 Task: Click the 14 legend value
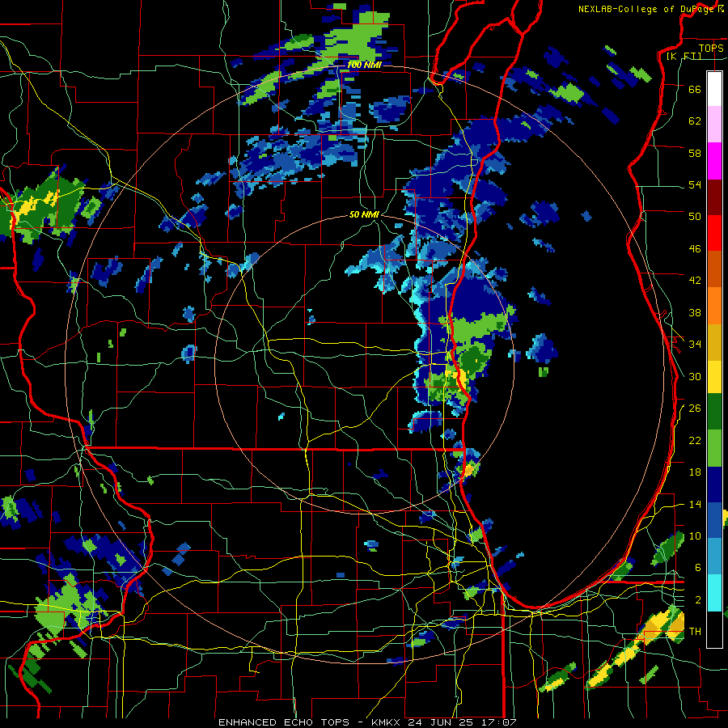pyautogui.click(x=695, y=504)
